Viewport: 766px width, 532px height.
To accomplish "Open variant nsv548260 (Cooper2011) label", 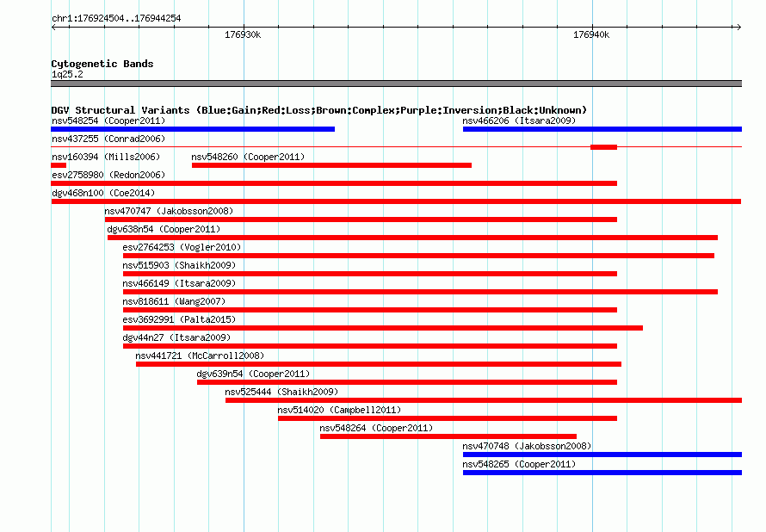I will [248, 157].
